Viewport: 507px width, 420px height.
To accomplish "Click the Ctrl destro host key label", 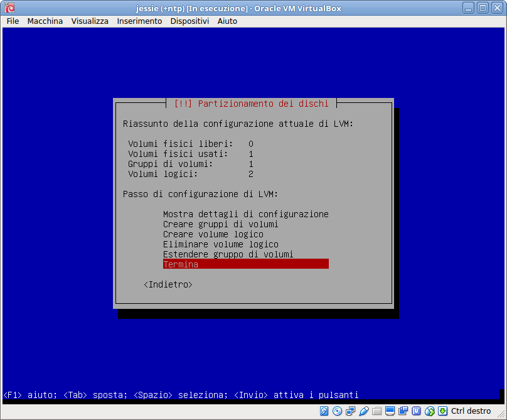I will 471,411.
